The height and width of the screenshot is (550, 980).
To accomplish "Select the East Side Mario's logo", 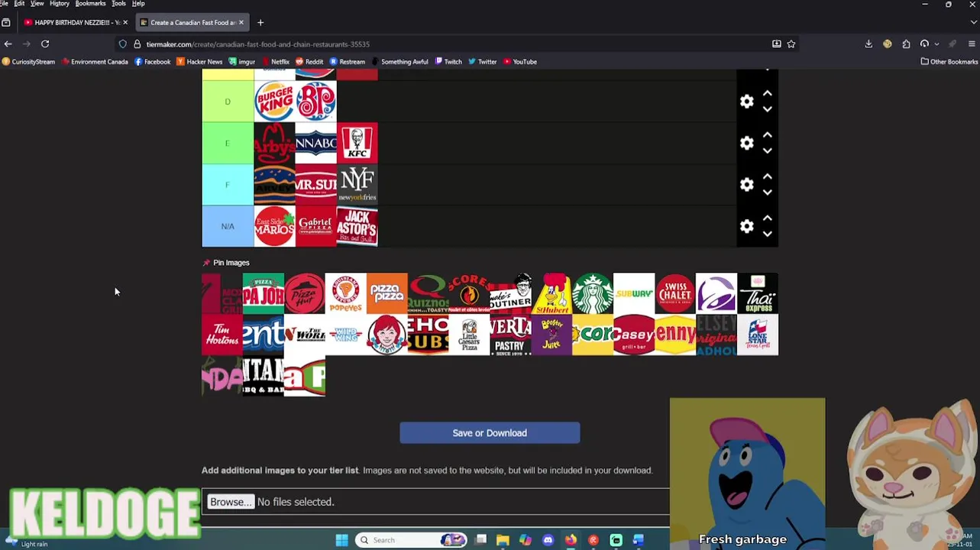I will click(274, 226).
